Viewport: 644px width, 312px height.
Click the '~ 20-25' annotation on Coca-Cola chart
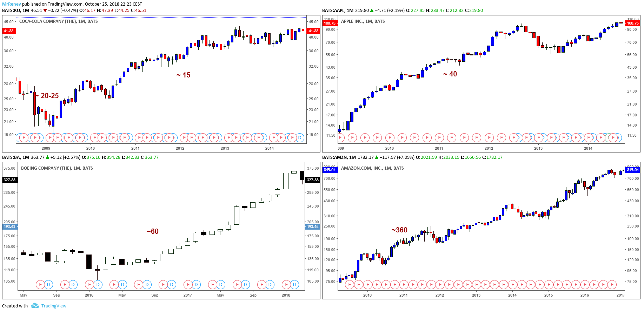[x=47, y=96]
